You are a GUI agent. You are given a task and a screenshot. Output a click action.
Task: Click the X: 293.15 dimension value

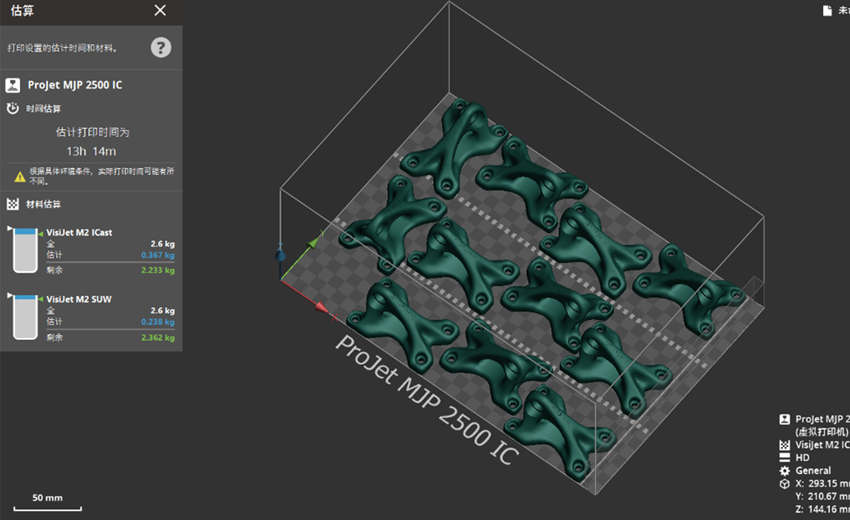822,484
